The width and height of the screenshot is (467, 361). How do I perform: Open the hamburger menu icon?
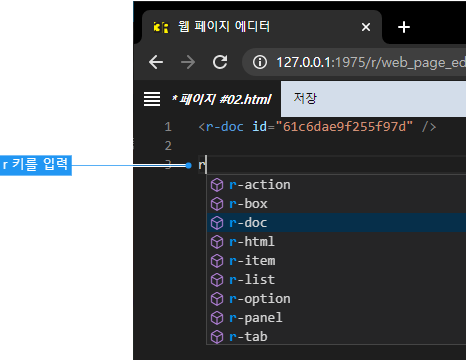[152, 99]
